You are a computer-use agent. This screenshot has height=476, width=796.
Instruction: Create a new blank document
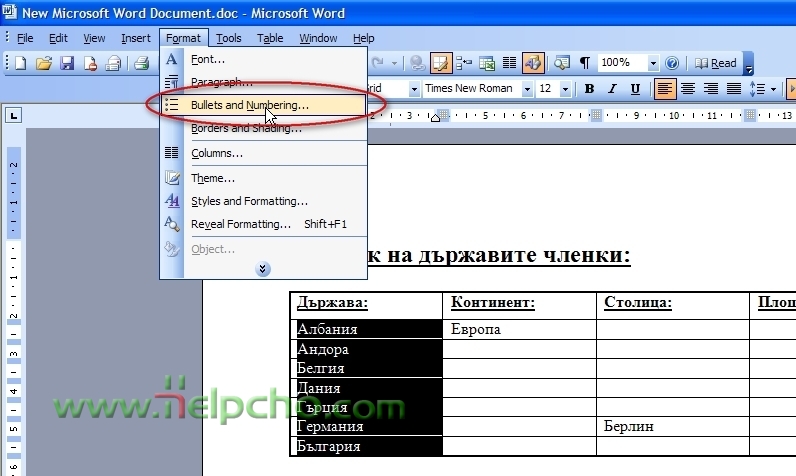(x=21, y=63)
